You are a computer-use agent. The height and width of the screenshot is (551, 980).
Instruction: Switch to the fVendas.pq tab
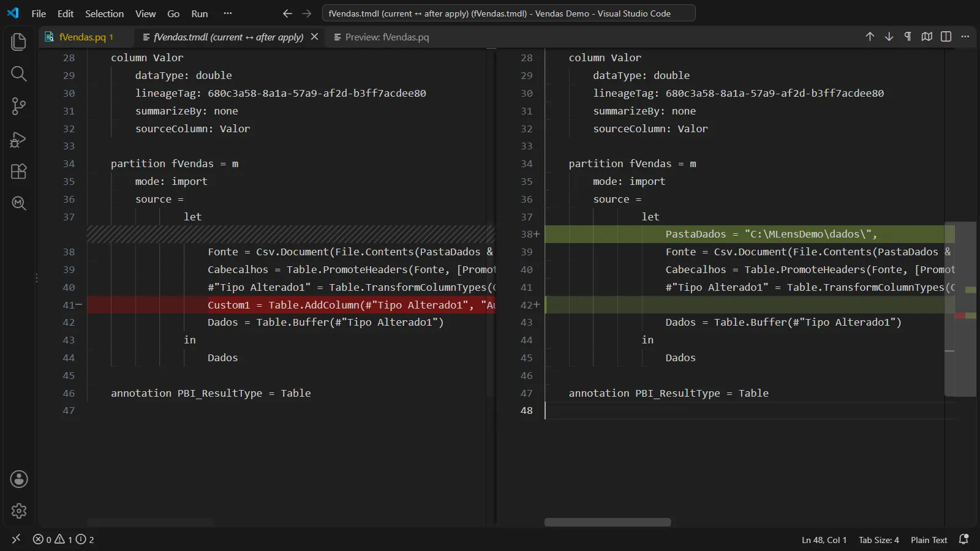tap(86, 37)
